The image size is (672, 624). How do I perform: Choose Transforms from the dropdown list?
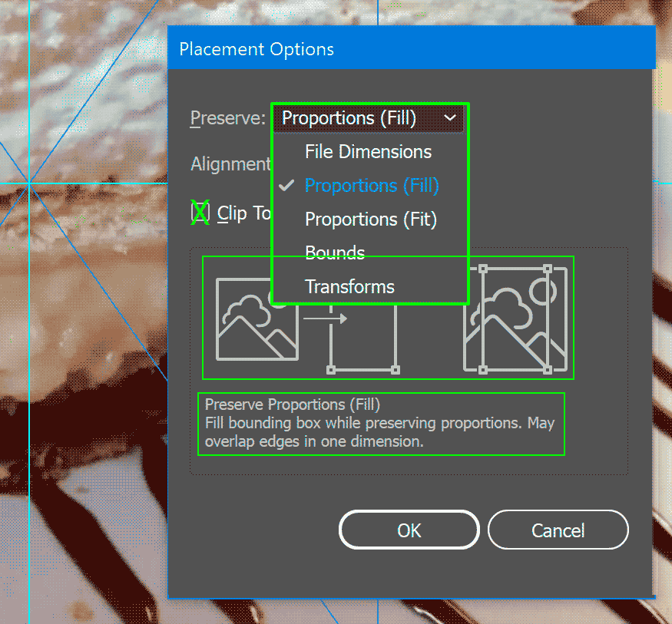point(349,286)
